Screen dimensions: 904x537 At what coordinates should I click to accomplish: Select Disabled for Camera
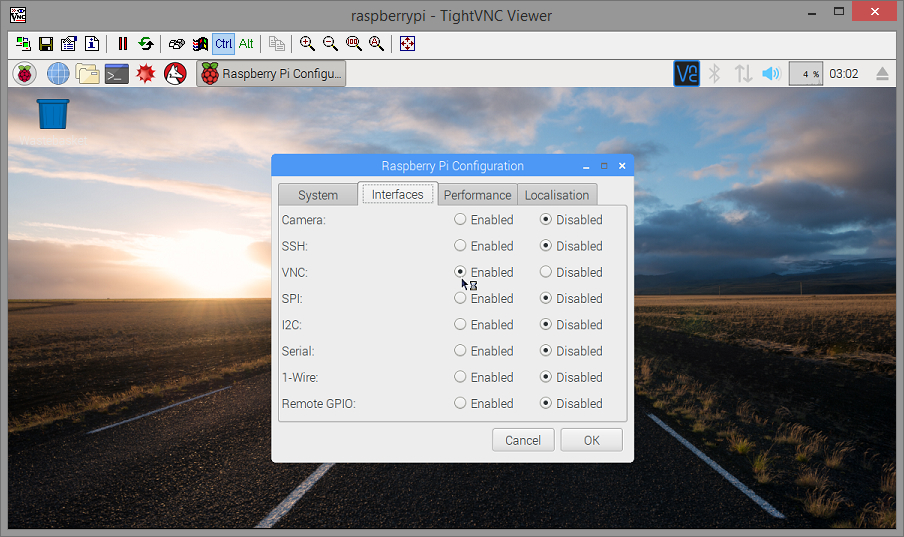click(571, 220)
